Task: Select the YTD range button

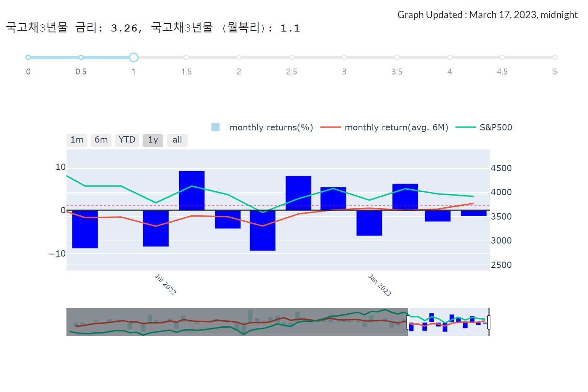Action: pyautogui.click(x=127, y=140)
